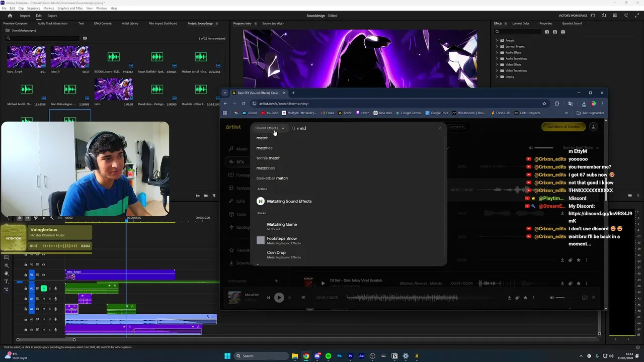Screen dimensions: 644x362
Task: Click the Premiere Home icon
Action: point(10,16)
